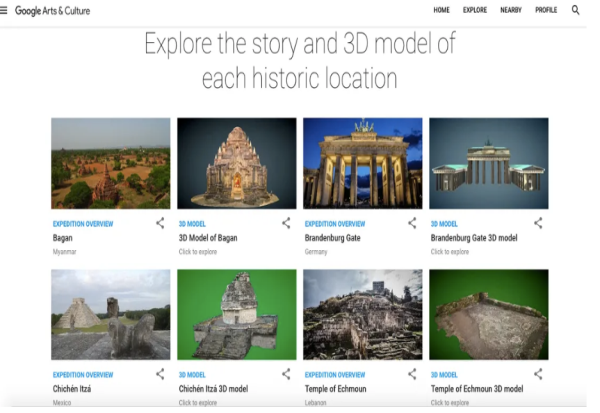Share the Bagan expedition card
600x413 pixels.
click(160, 223)
